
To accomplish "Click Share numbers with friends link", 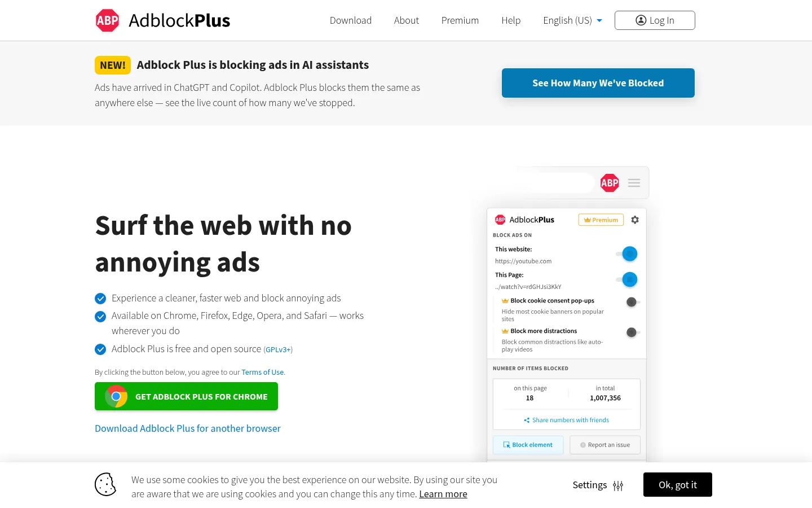I will (571, 420).
